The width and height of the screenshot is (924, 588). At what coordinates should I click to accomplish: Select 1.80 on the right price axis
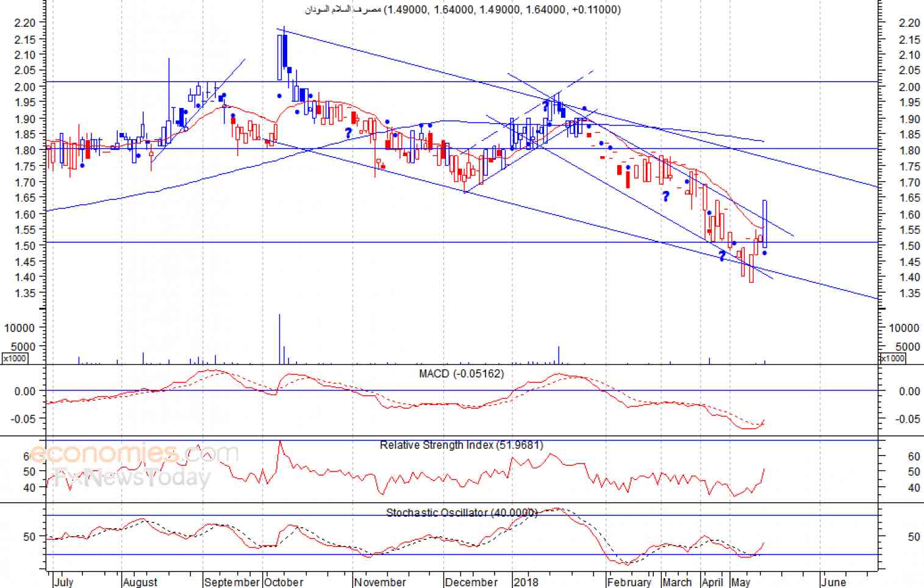coord(909,150)
